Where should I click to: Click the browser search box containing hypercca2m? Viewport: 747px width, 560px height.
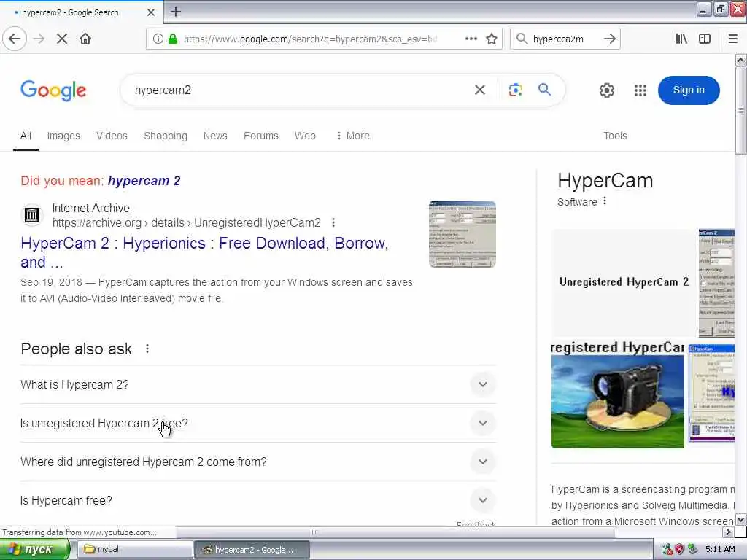click(565, 39)
